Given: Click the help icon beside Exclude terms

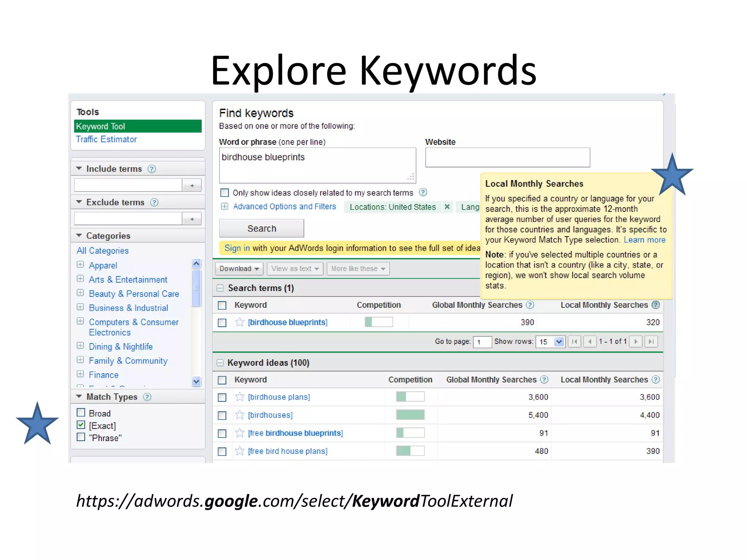Looking at the screenshot, I should (x=154, y=202).
